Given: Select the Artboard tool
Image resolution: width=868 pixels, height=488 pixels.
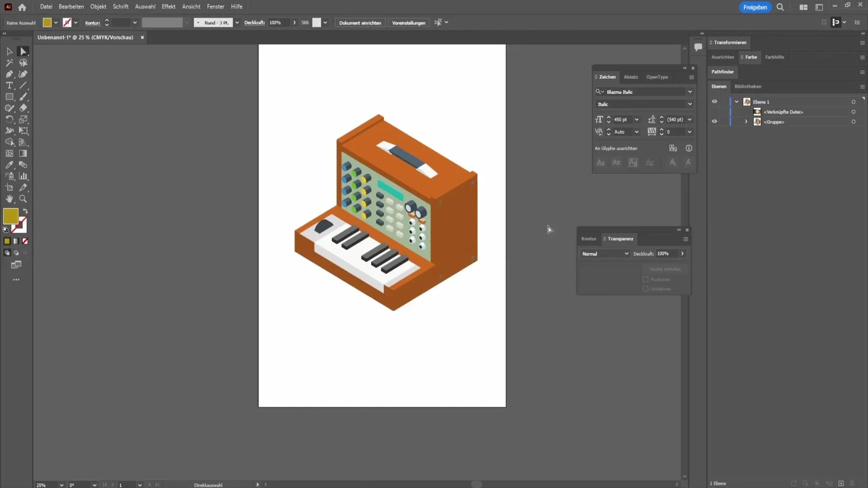Looking at the screenshot, I should pyautogui.click(x=9, y=188).
